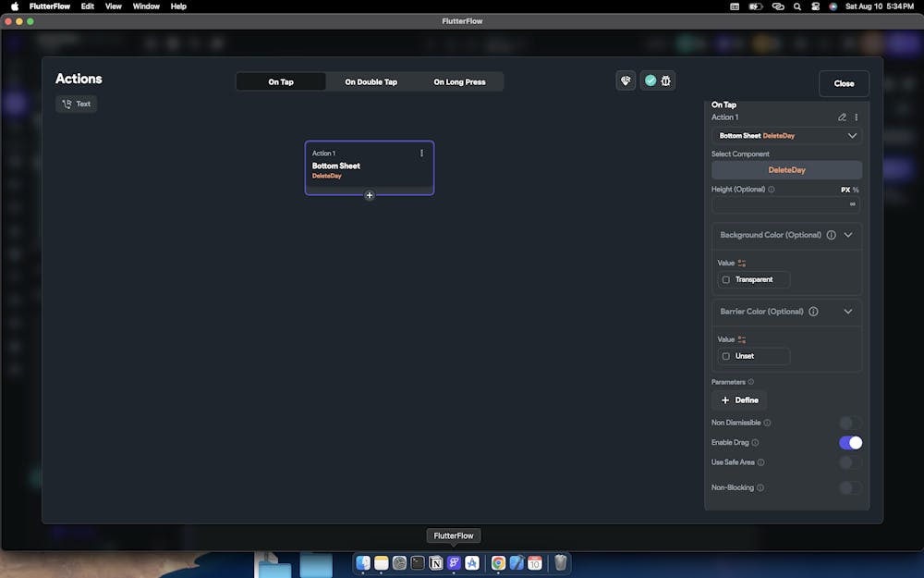
Task: Click the info icon next to Non Dismissible
Action: 767,423
